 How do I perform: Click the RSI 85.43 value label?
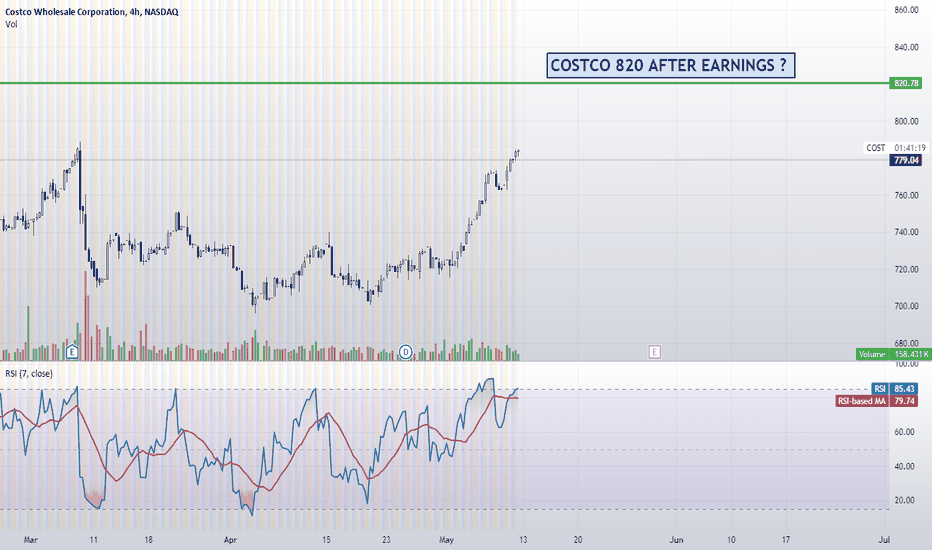click(895, 389)
